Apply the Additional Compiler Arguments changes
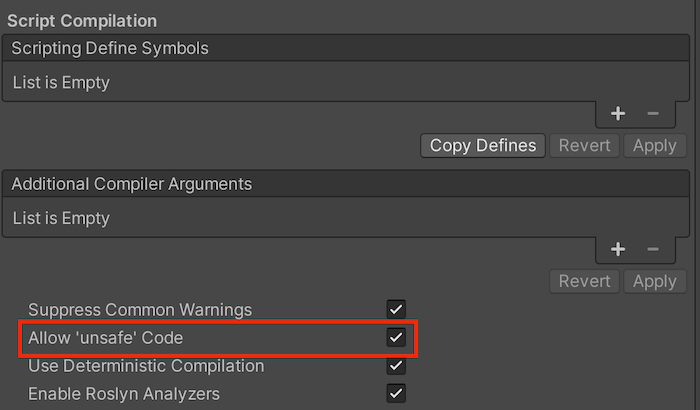This screenshot has width=700, height=410. pos(655,281)
